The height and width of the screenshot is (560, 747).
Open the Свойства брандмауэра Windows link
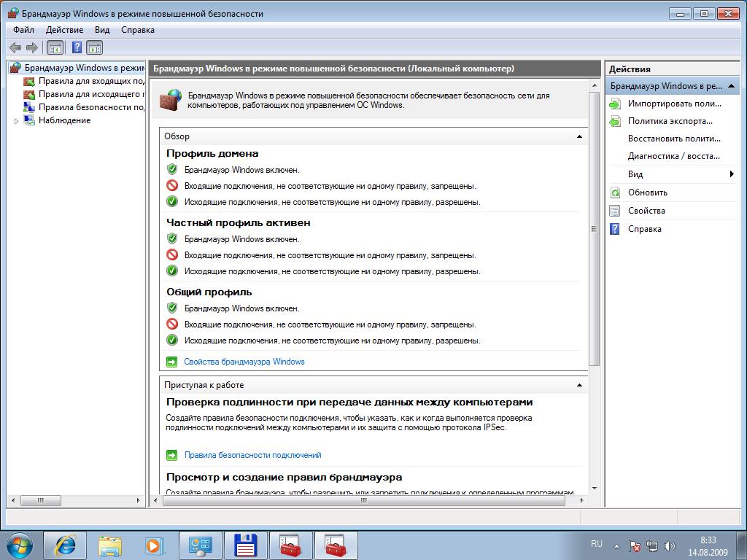[x=244, y=362]
